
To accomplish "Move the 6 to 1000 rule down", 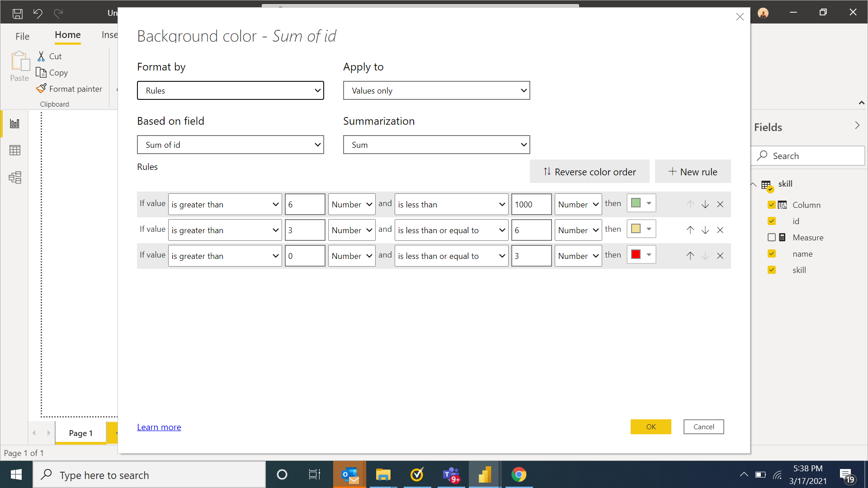I will click(x=705, y=204).
